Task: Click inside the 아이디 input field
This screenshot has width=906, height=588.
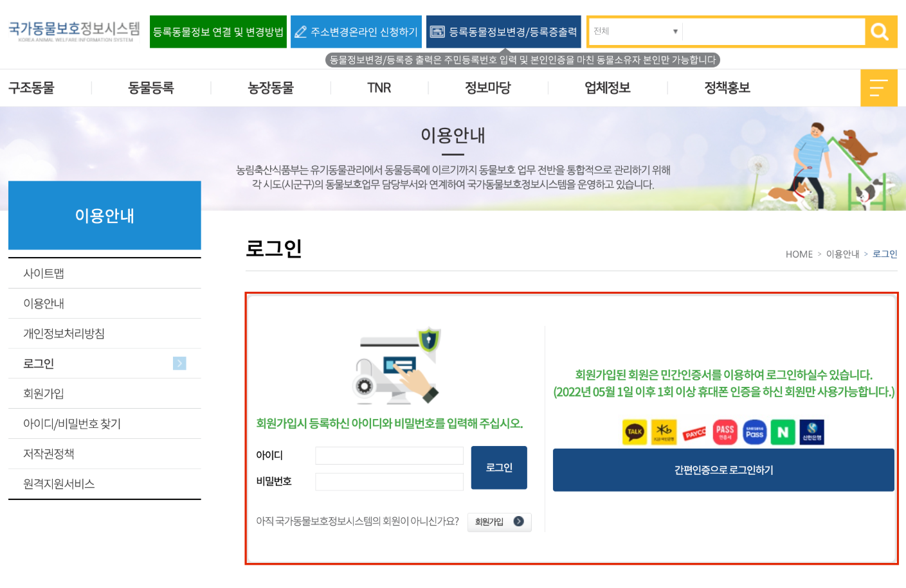Action: [388, 455]
